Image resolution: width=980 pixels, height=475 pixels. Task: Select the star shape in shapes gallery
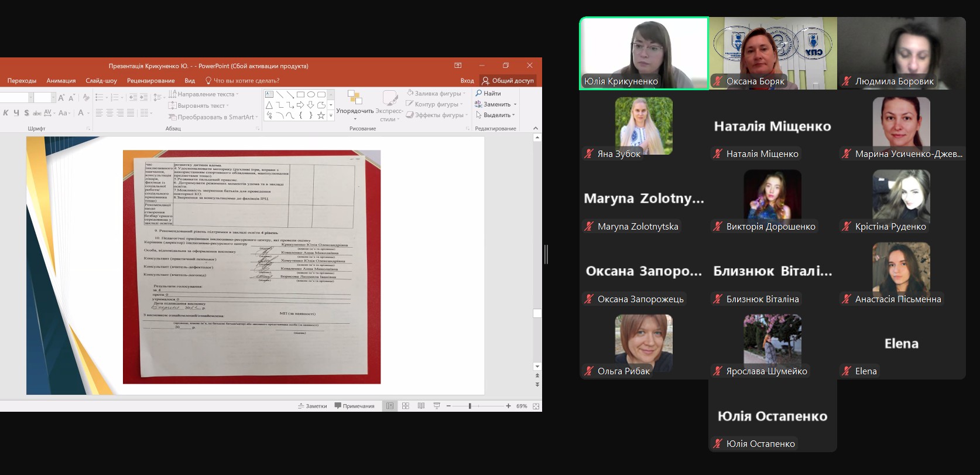pyautogui.click(x=321, y=116)
